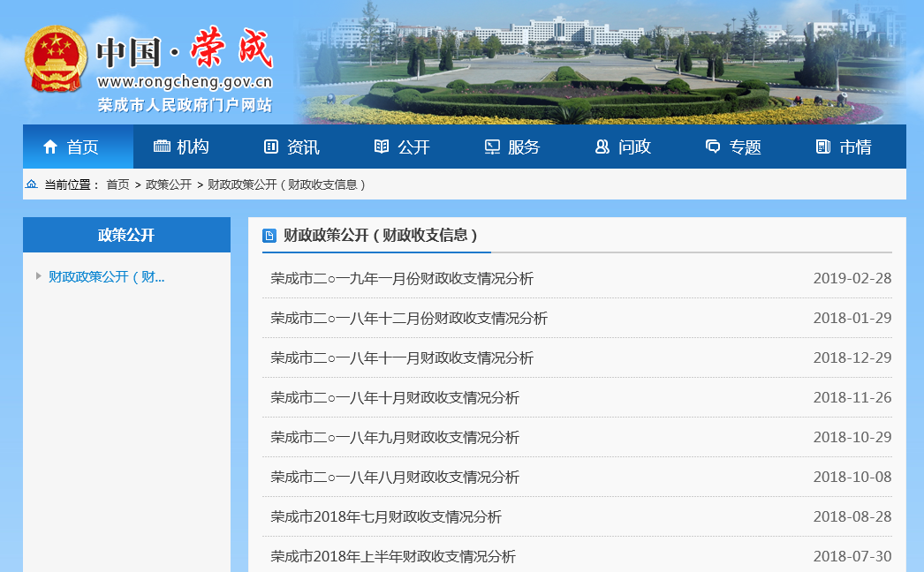This screenshot has height=572, width=924.
Task: Click the 政策公开 breadcrumb link
Action: [x=169, y=184]
